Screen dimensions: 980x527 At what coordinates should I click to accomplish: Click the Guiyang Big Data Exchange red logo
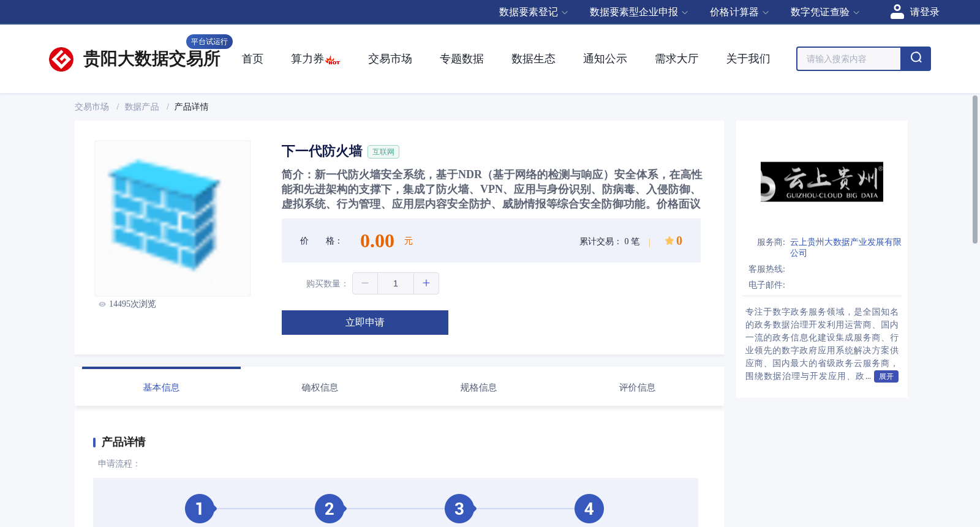tap(61, 59)
